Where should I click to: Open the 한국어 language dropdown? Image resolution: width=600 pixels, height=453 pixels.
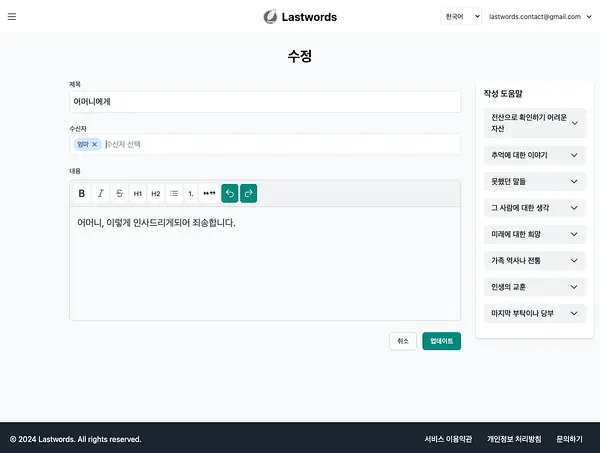461,16
